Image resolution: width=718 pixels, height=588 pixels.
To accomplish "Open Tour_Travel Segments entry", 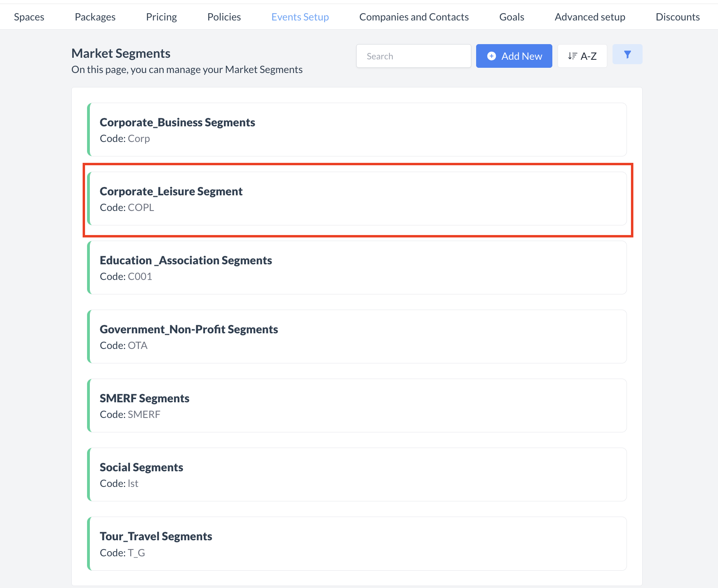I will click(x=357, y=543).
